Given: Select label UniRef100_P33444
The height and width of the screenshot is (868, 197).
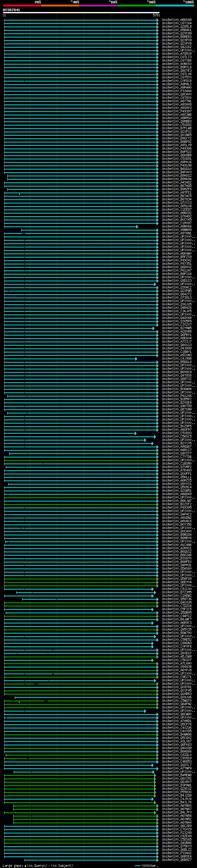Looking at the screenshot, I should pos(177,91).
